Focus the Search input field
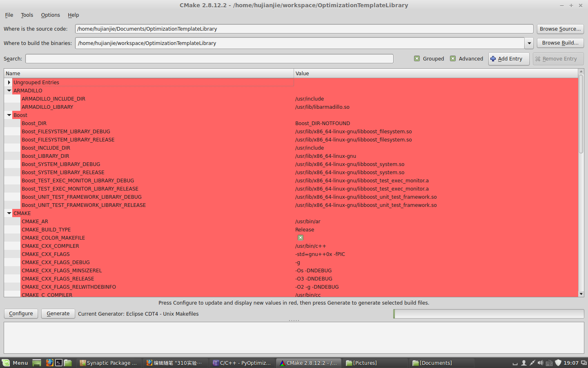The image size is (588, 368). (x=209, y=58)
